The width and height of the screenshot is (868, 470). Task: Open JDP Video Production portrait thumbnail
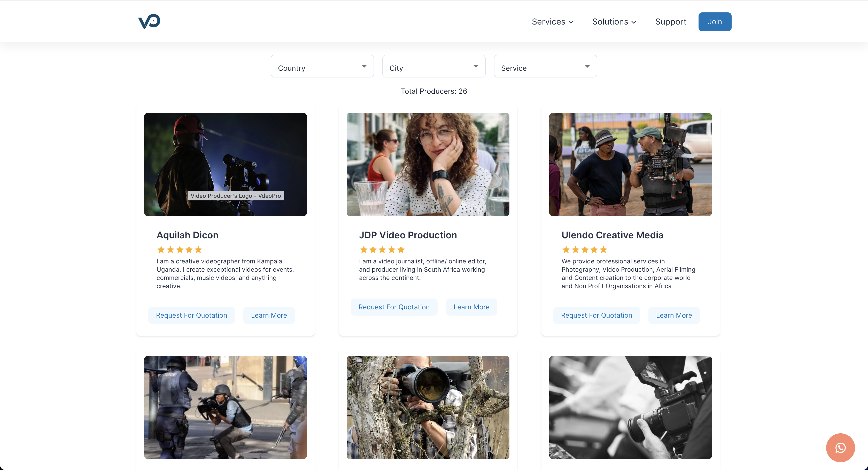(x=428, y=165)
